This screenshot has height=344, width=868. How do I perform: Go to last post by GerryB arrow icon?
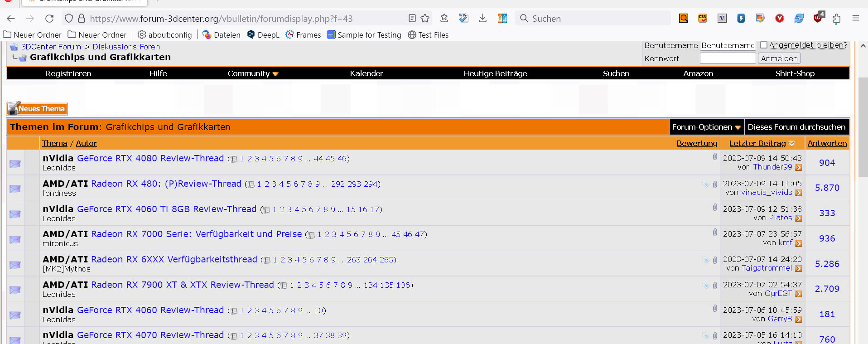[x=798, y=319]
